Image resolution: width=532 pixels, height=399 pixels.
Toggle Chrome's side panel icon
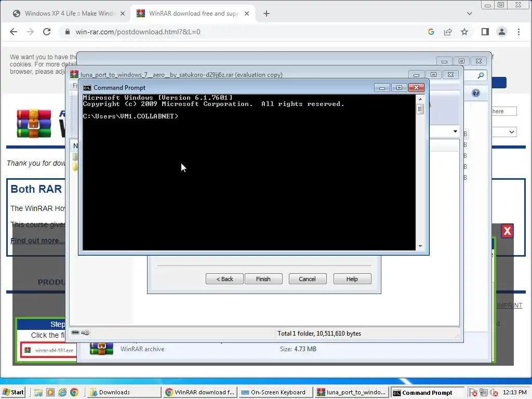pos(485,32)
